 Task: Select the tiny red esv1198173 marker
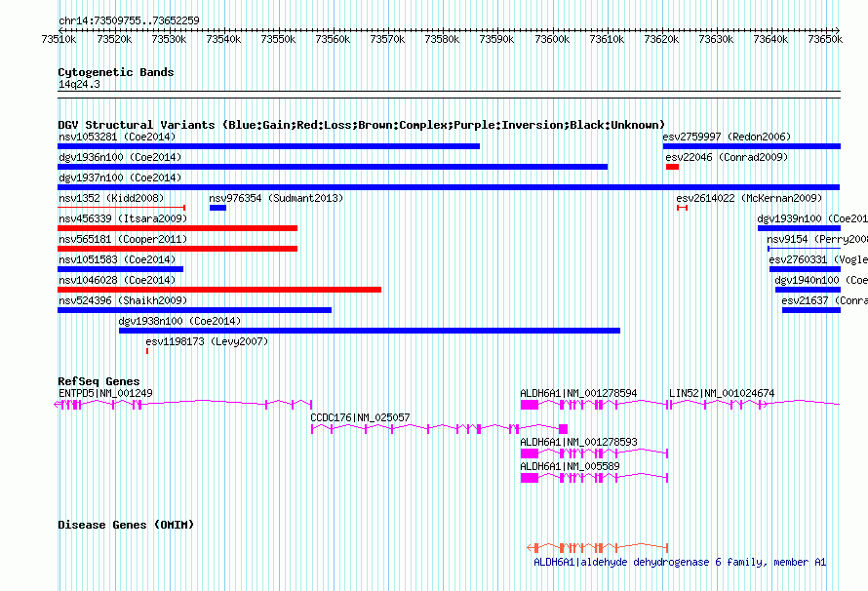(147, 351)
